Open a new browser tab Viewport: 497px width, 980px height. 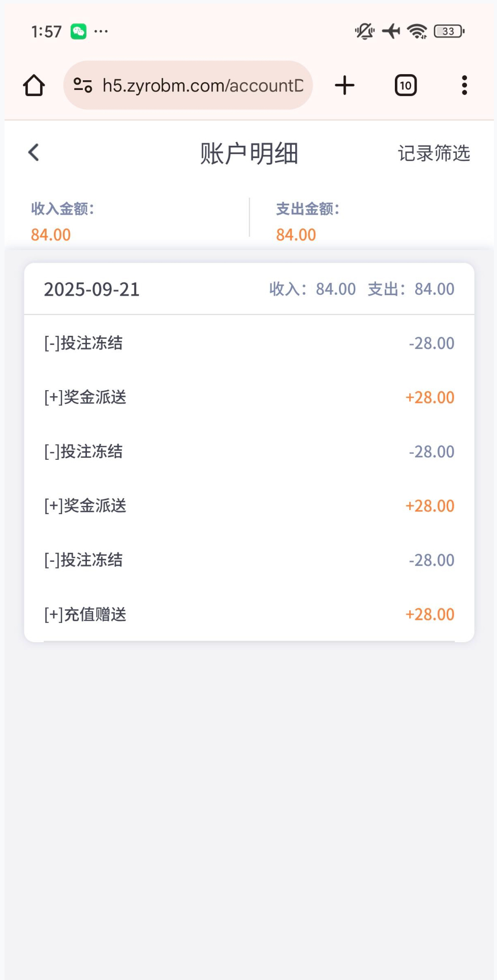[345, 85]
